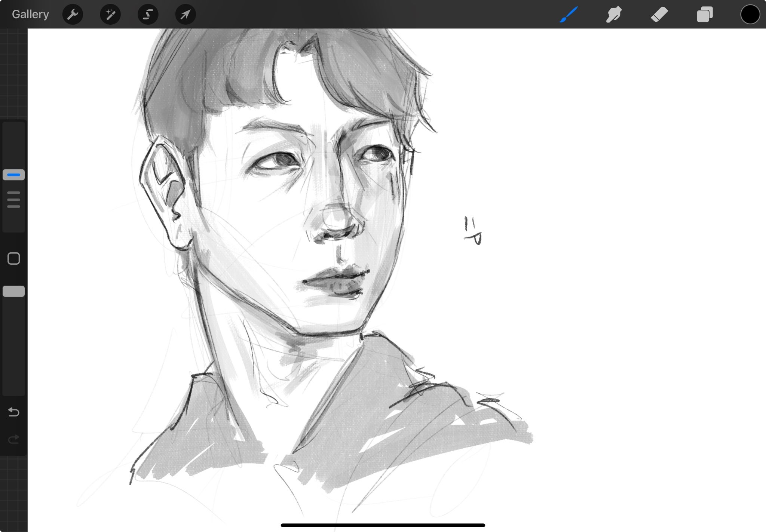Open the Actions wrench menu

click(73, 15)
